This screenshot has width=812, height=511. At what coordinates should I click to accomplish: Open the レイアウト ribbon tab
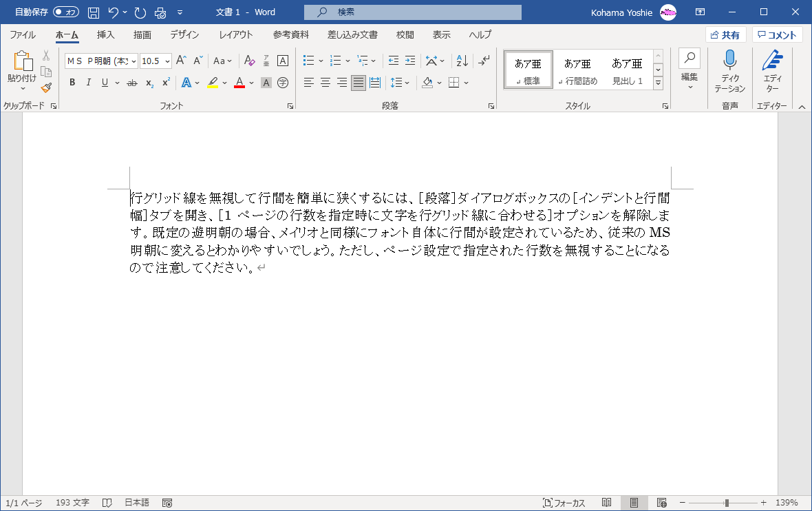236,35
